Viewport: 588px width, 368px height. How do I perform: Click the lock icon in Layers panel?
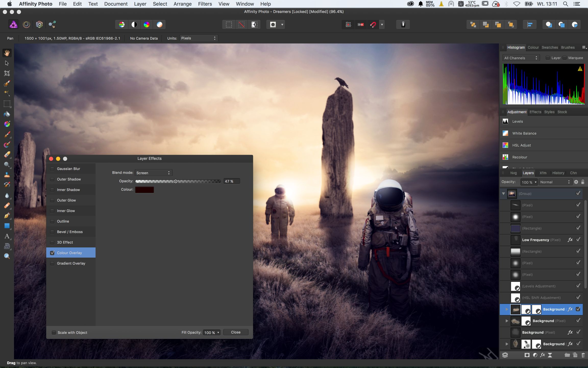[x=583, y=182]
